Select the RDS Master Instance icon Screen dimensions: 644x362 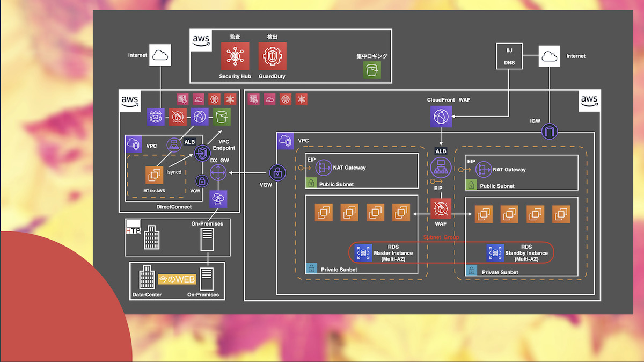pyautogui.click(x=364, y=252)
